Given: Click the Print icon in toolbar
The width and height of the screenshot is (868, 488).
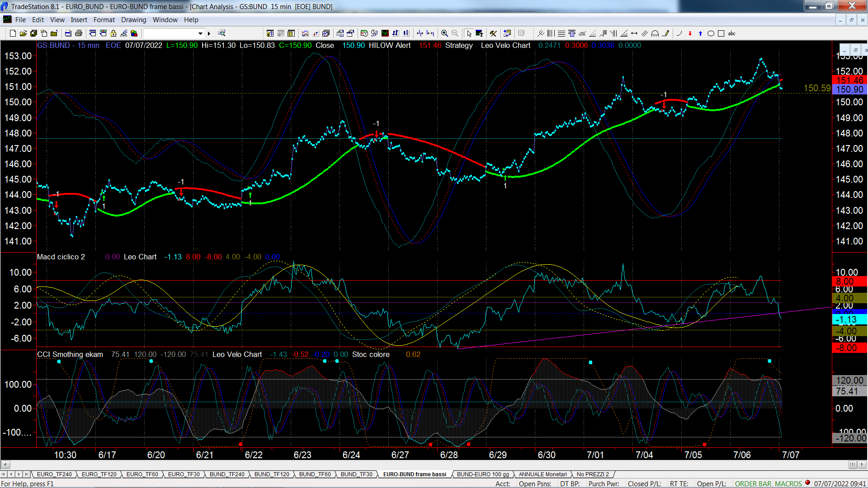Looking at the screenshot, I should coord(78,33).
